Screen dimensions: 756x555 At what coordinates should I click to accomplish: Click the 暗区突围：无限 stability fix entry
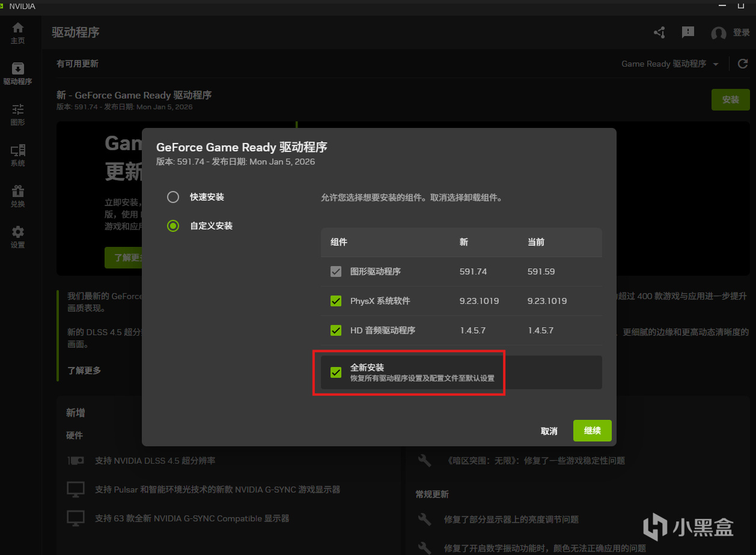536,461
